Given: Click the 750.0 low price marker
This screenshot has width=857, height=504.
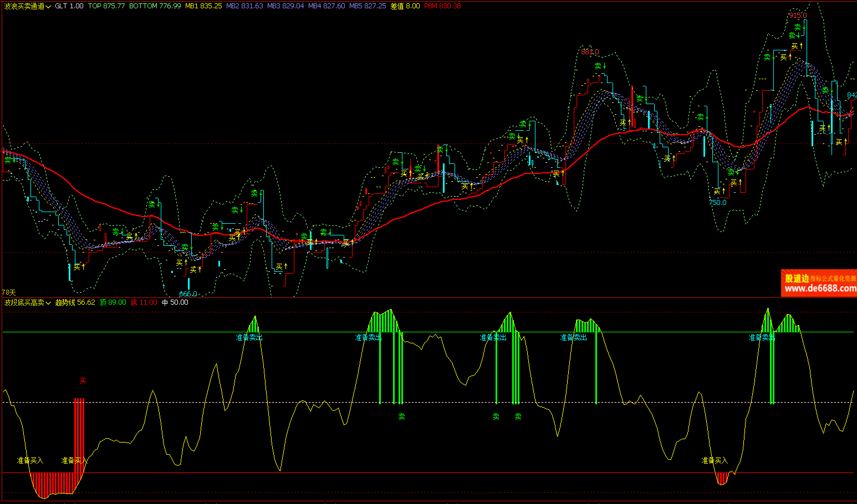Looking at the screenshot, I should (717, 203).
